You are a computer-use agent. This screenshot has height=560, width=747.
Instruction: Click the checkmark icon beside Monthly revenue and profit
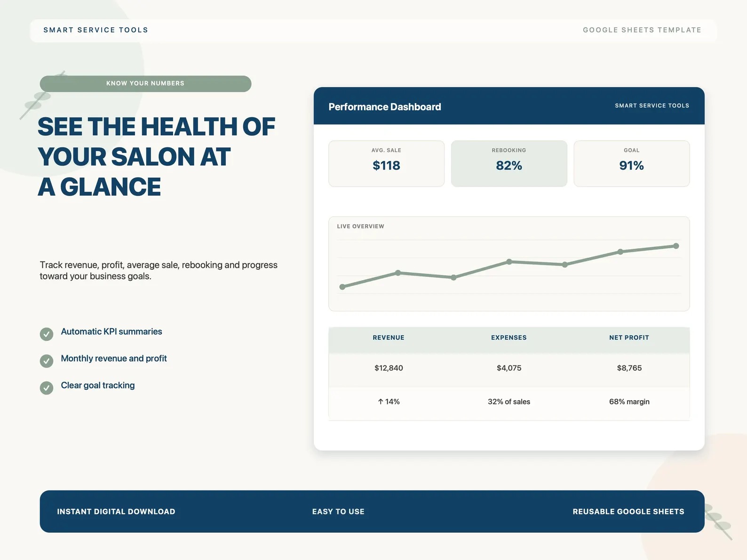pyautogui.click(x=47, y=361)
